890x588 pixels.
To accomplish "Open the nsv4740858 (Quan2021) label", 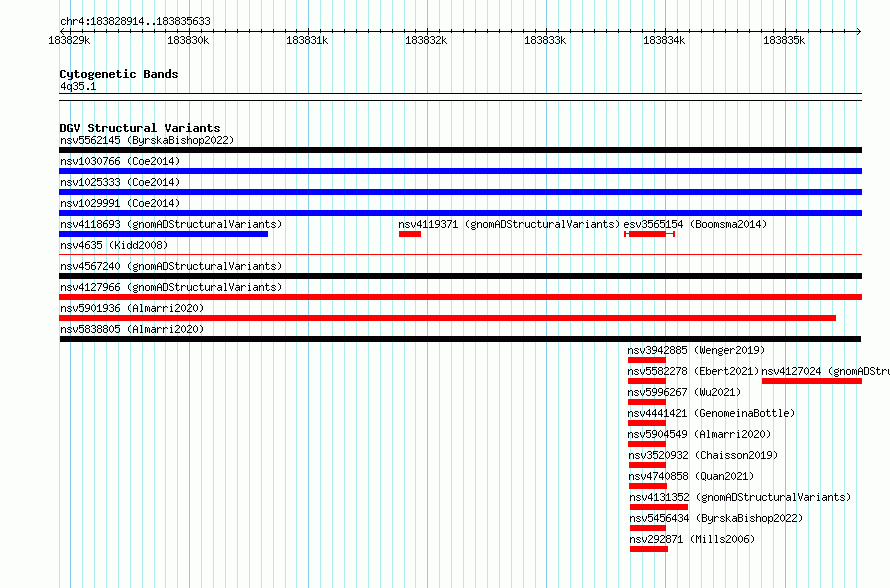I will pos(691,476).
